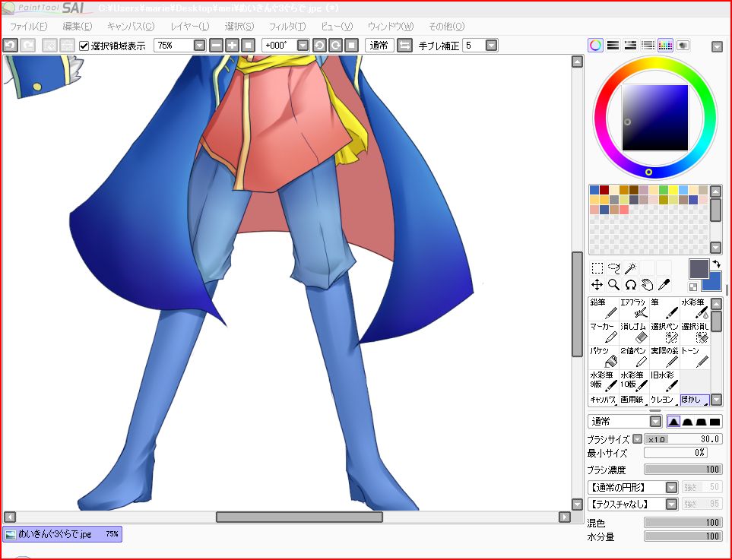732x560 pixels.
Task: Reset canvas rotation with the square button
Action: [351, 46]
